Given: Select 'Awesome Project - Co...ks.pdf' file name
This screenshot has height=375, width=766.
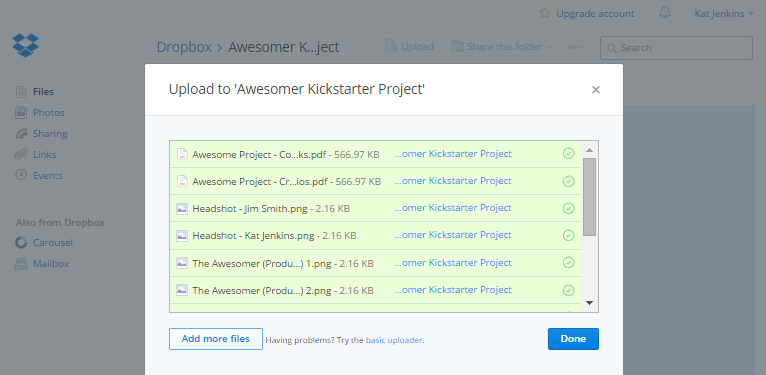Looking at the screenshot, I should click(259, 154).
